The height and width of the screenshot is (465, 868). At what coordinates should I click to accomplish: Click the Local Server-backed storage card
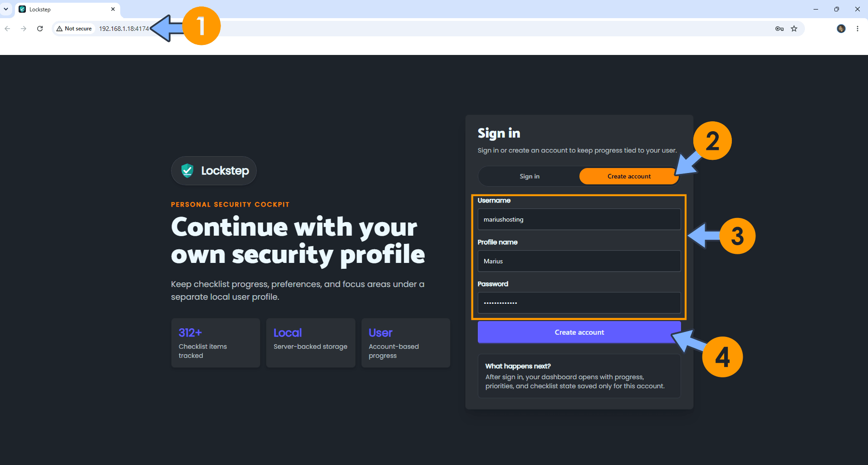pos(311,343)
